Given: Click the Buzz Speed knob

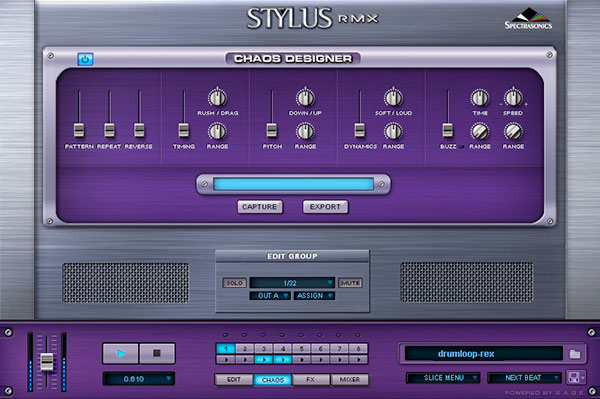Looking at the screenshot, I should tap(513, 98).
